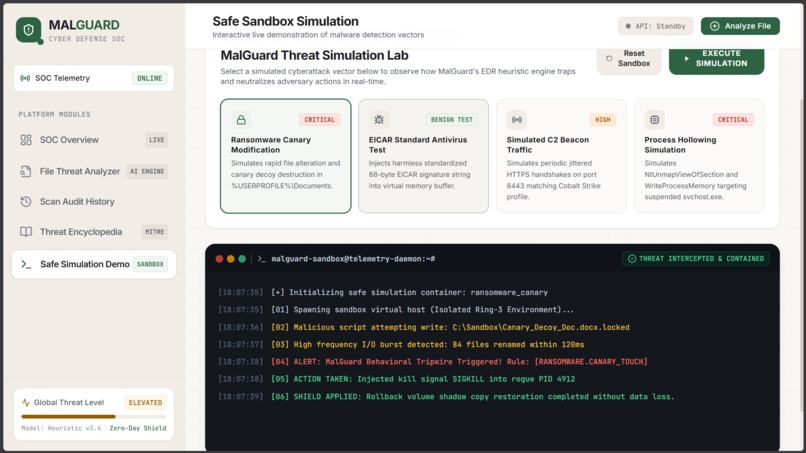Click the HIGH severity badge
This screenshot has height=453, width=806.
[602, 120]
